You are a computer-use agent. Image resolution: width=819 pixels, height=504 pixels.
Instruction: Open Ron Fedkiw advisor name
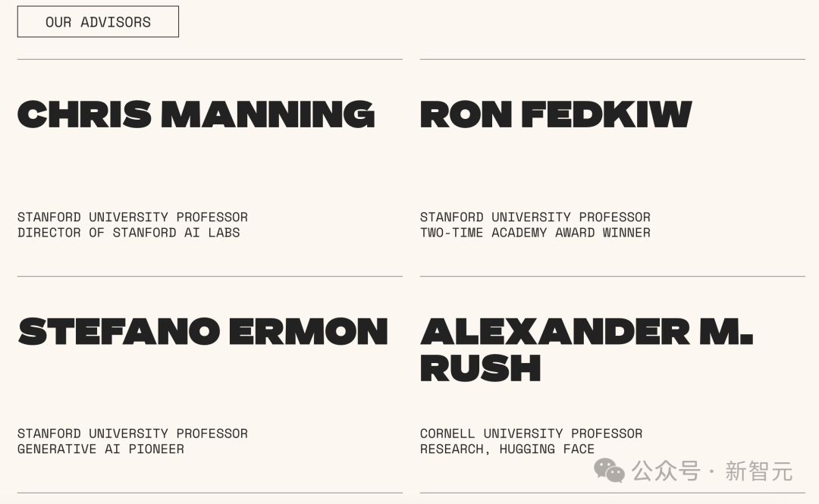coord(556,114)
